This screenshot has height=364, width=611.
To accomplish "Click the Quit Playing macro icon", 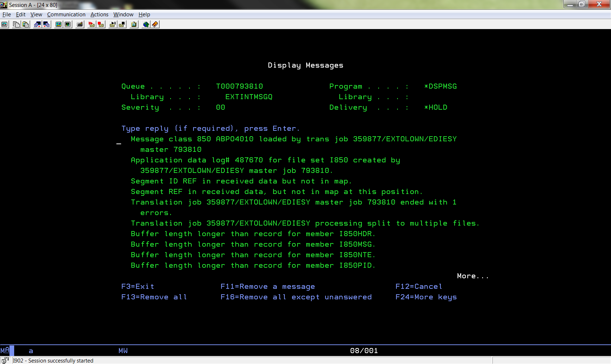I will (122, 24).
